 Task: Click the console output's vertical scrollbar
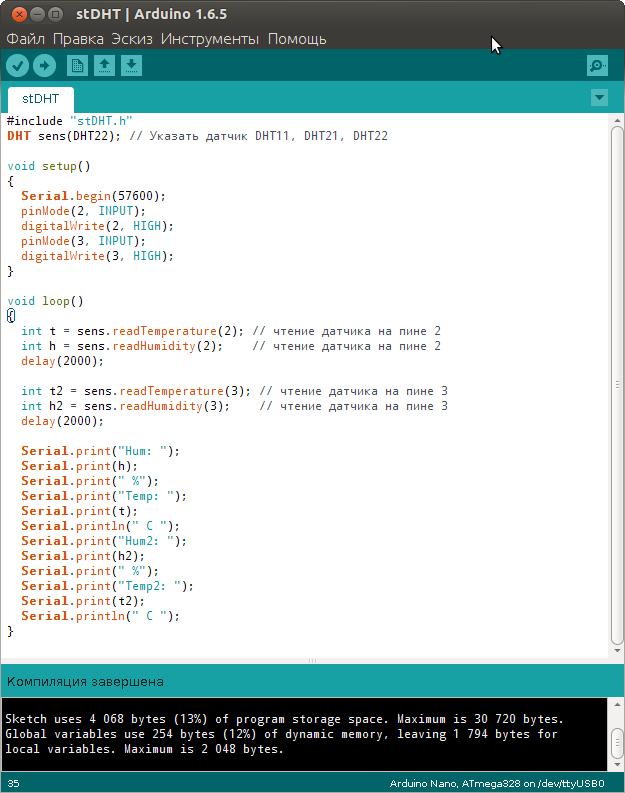click(x=617, y=735)
